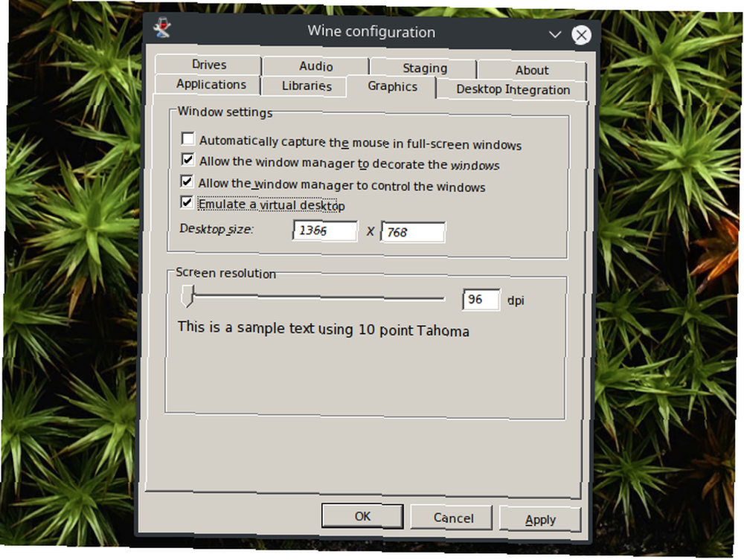The height and width of the screenshot is (560, 744).
Task: Click the Cancel button
Action: 453,518
